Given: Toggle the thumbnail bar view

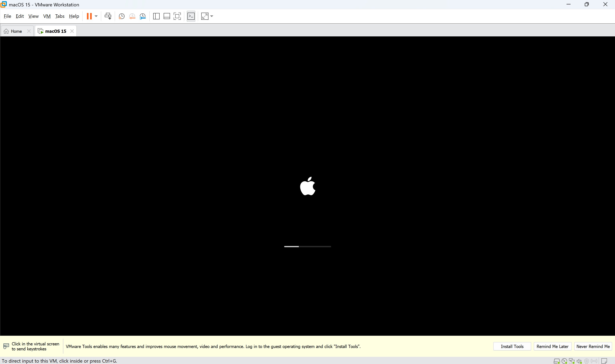Looking at the screenshot, I should point(167,16).
